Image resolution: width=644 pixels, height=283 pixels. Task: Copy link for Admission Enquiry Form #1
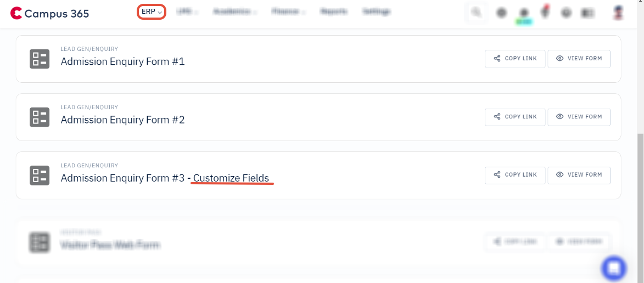(515, 59)
